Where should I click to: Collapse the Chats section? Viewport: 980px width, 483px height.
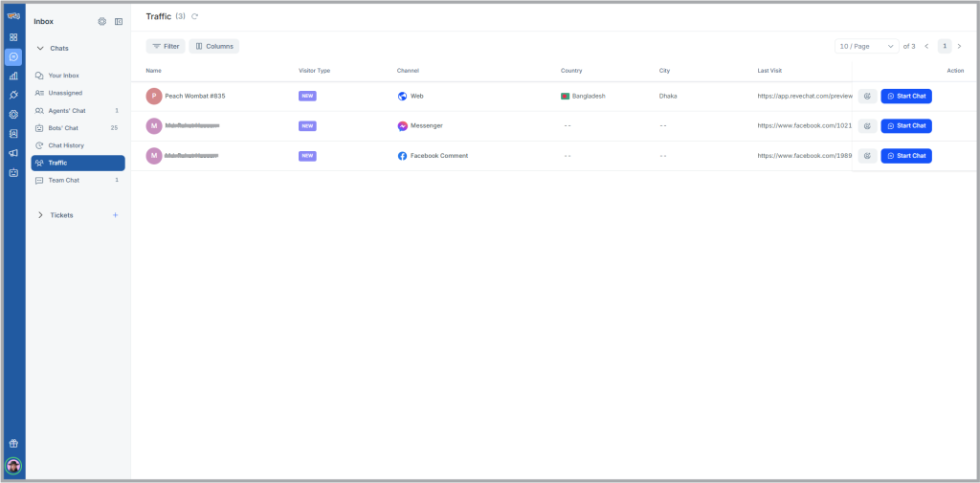(40, 48)
